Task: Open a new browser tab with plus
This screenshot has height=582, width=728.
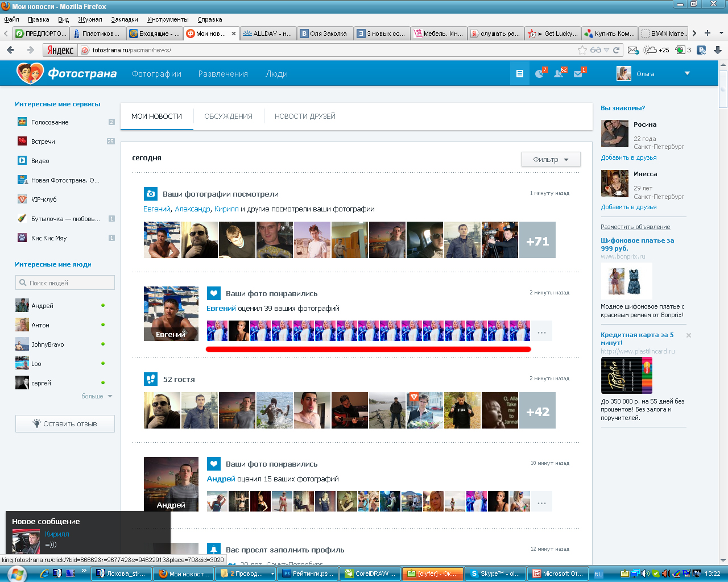Action: [x=708, y=33]
